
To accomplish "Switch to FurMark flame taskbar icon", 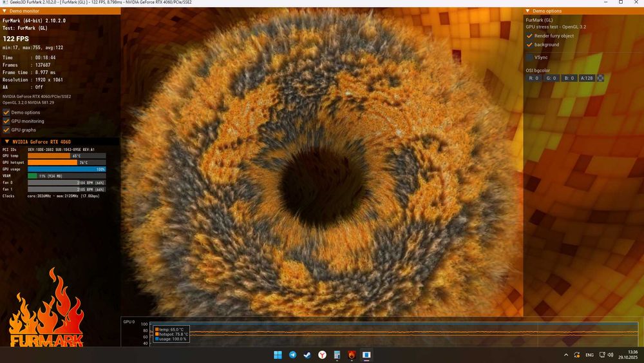I will click(352, 355).
